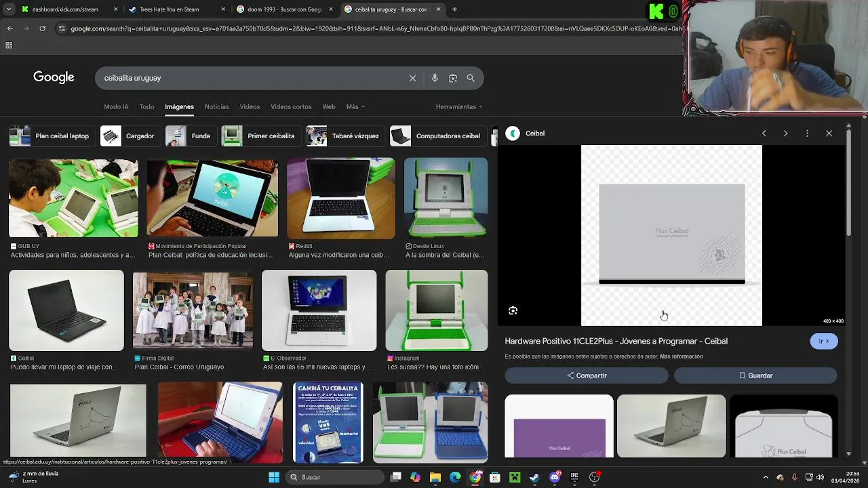Open File Explorer from taskbar

pos(435,477)
